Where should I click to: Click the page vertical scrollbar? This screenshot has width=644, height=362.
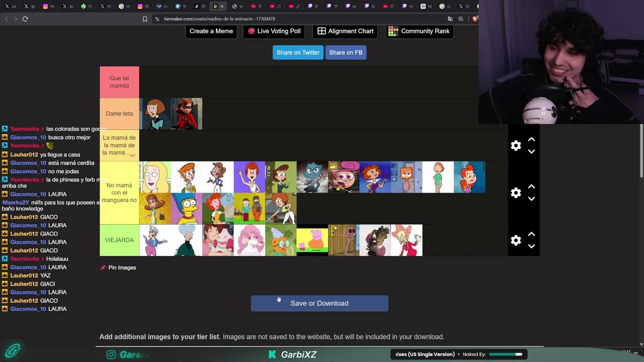click(641, 151)
